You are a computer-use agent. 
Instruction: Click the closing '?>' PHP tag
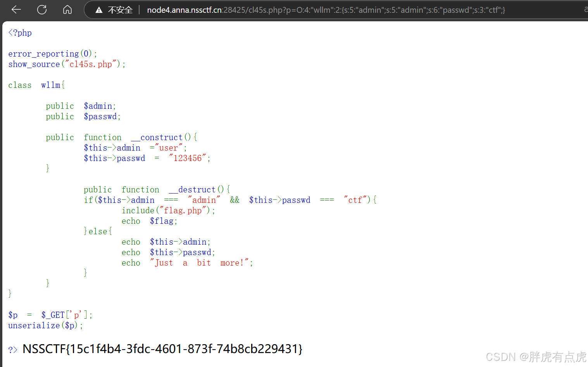pos(13,350)
